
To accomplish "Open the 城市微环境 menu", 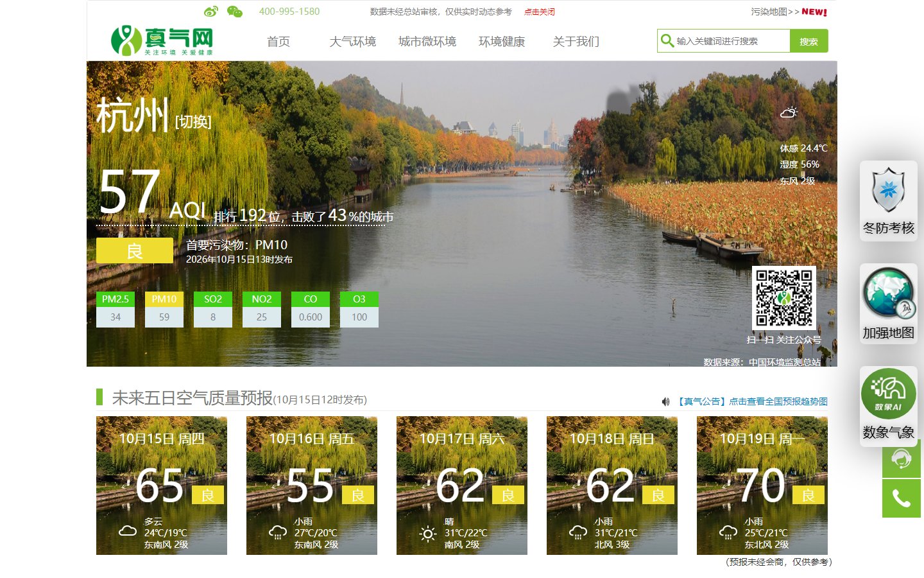I will [x=427, y=42].
